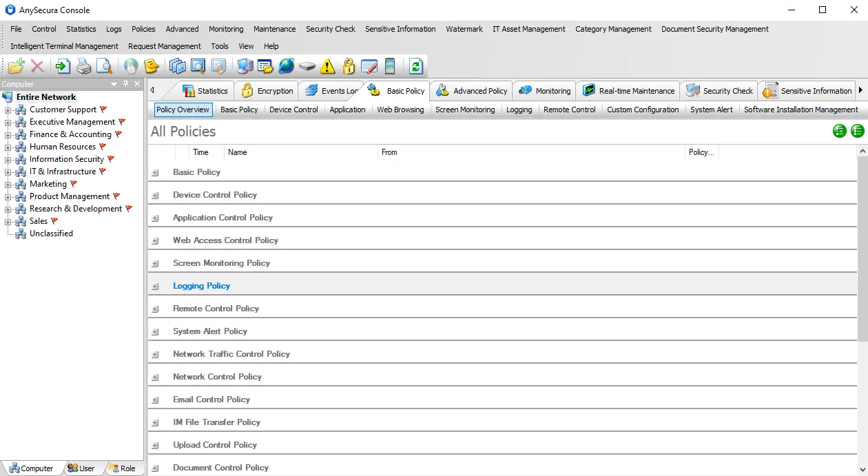868x476 pixels.
Task: Switch to the Advanced Policy tab
Action: tap(472, 91)
